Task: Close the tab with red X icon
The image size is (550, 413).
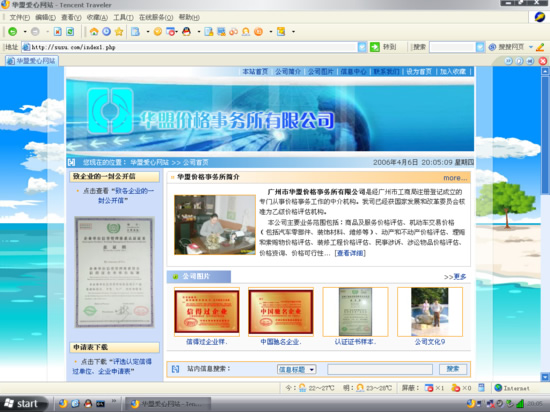Action: [x=543, y=61]
